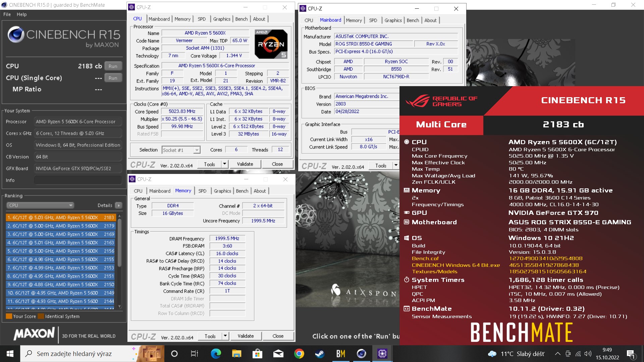Open Graphics tab in top-left CPU-Z
Viewport: 644px width, 362px height.
222,19
